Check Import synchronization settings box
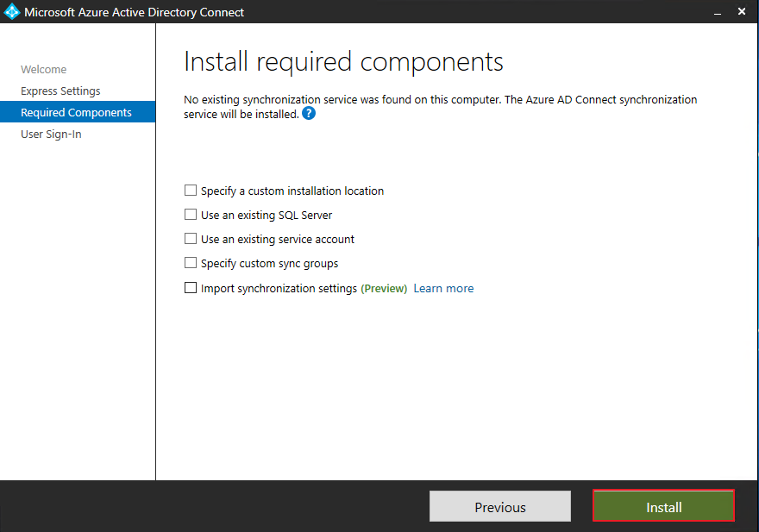Viewport: 759px width, 532px height. coord(191,288)
